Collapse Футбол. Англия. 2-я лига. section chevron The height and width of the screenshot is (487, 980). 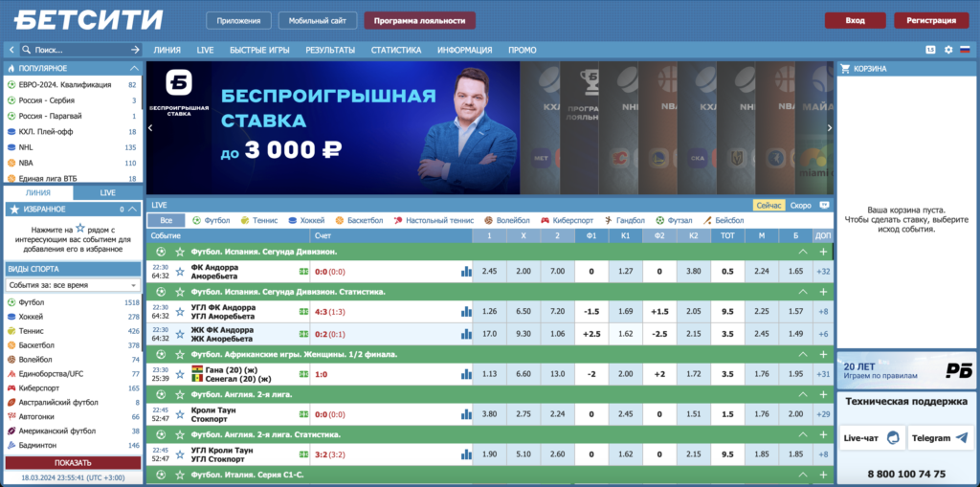click(803, 394)
